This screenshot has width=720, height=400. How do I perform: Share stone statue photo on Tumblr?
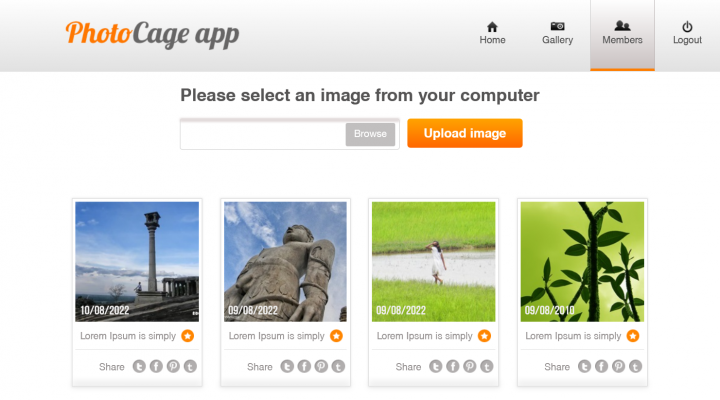338,366
